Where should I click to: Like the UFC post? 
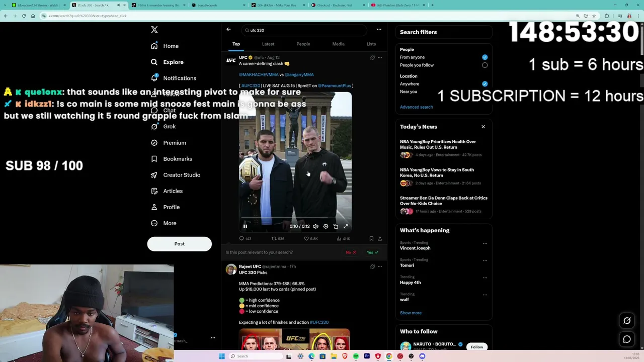click(x=310, y=239)
